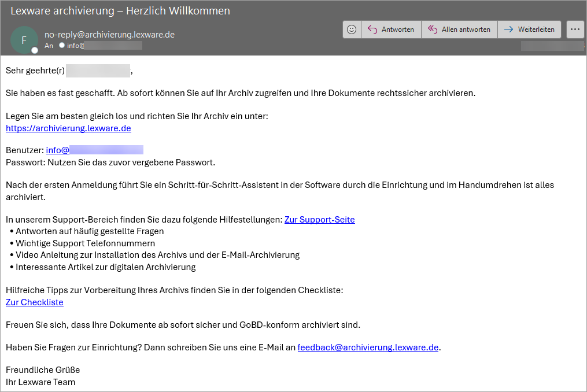Open the Zur Checkliste link
The image size is (587, 392).
coord(35,302)
